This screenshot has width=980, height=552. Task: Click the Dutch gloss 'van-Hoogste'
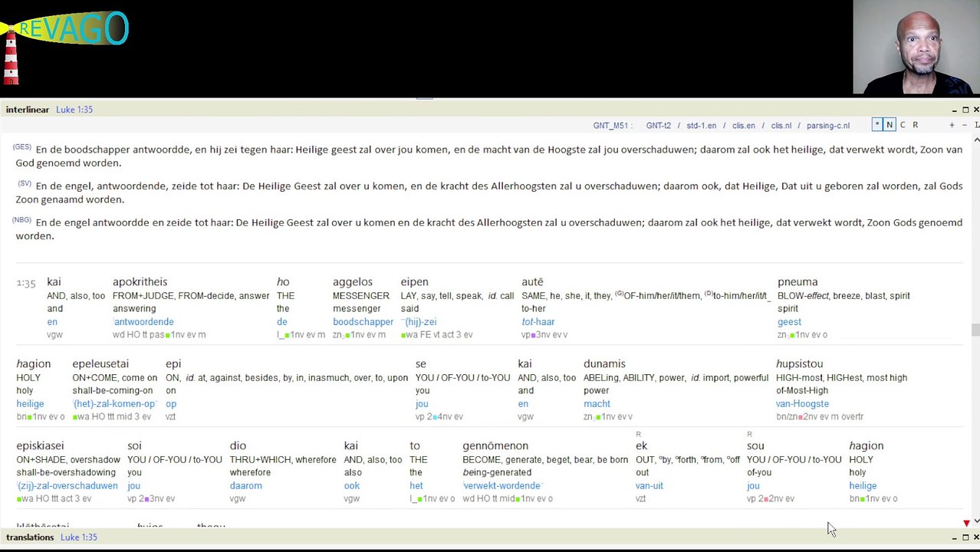click(x=802, y=404)
